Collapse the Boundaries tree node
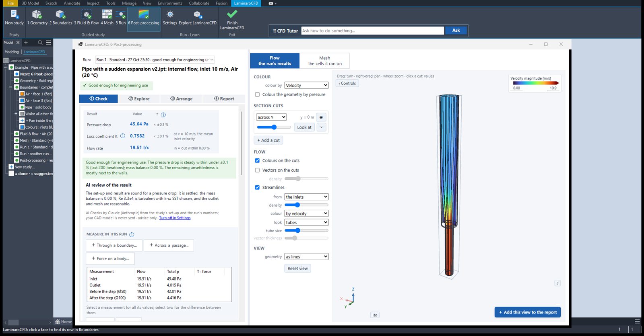 pos(11,87)
